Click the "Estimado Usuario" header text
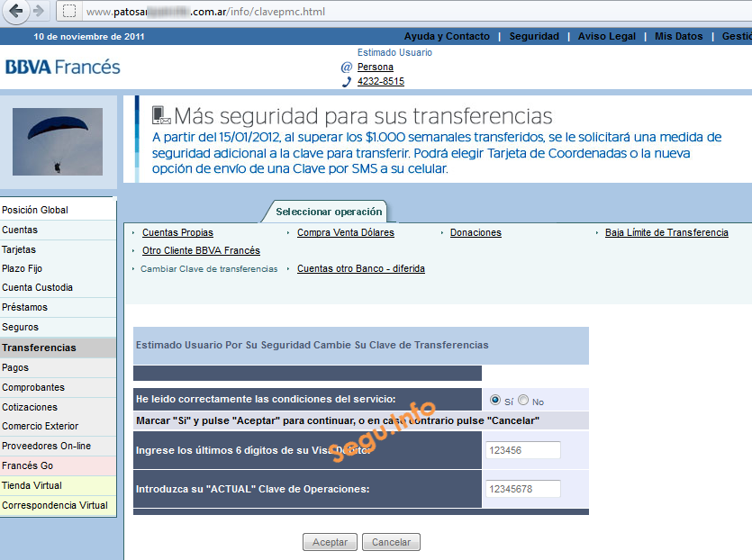This screenshot has height=560, width=752. point(394,52)
